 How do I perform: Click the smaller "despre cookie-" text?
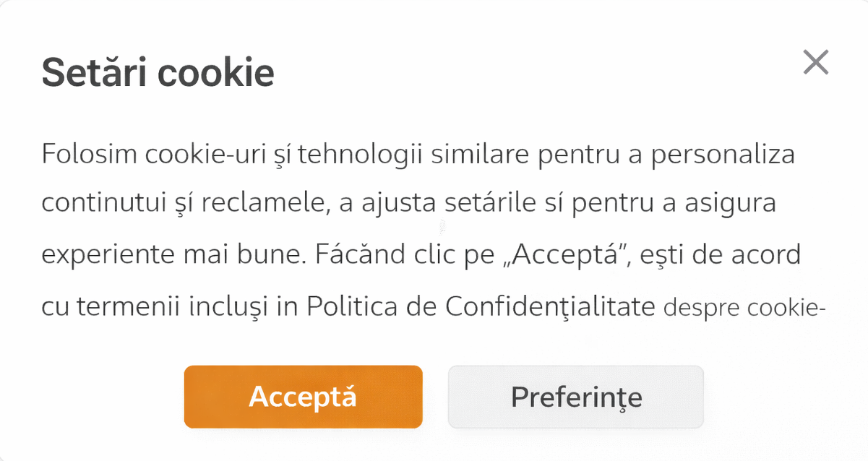(x=744, y=308)
